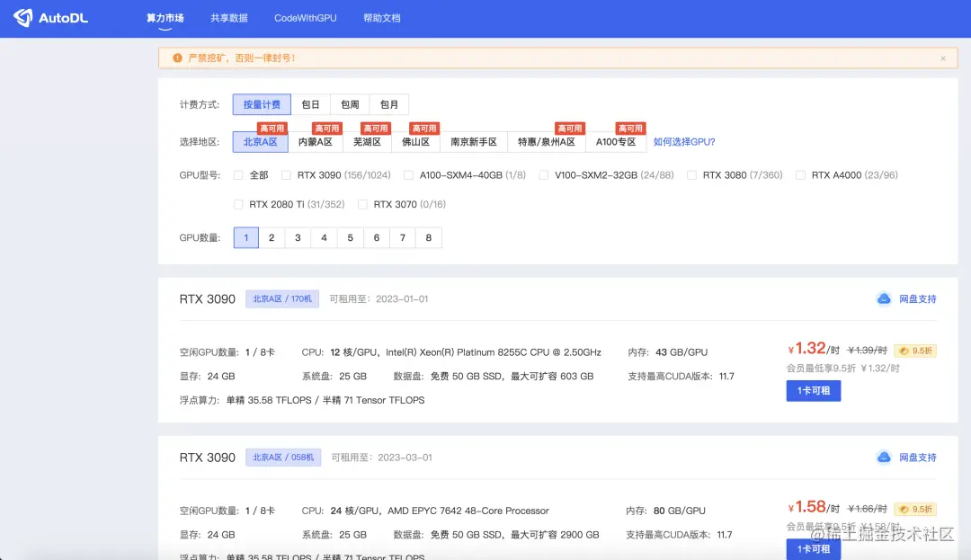The height and width of the screenshot is (560, 971).
Task: Open the 如何选择GPU? help link
Action: 687,142
